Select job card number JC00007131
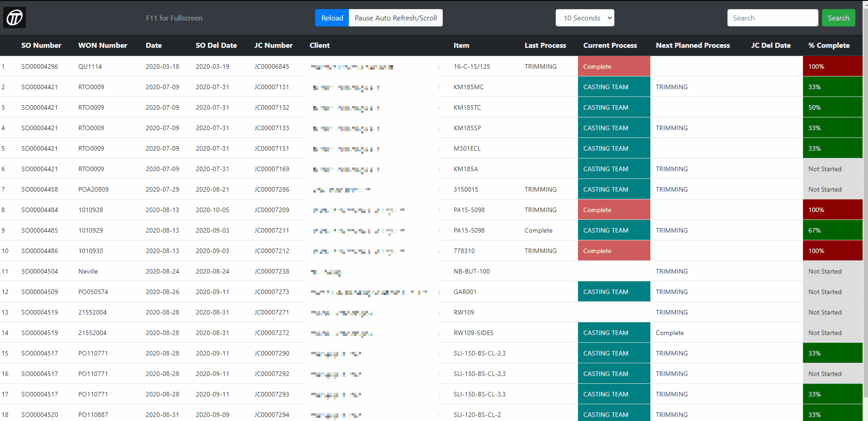Image resolution: width=868 pixels, height=421 pixels. (271, 87)
